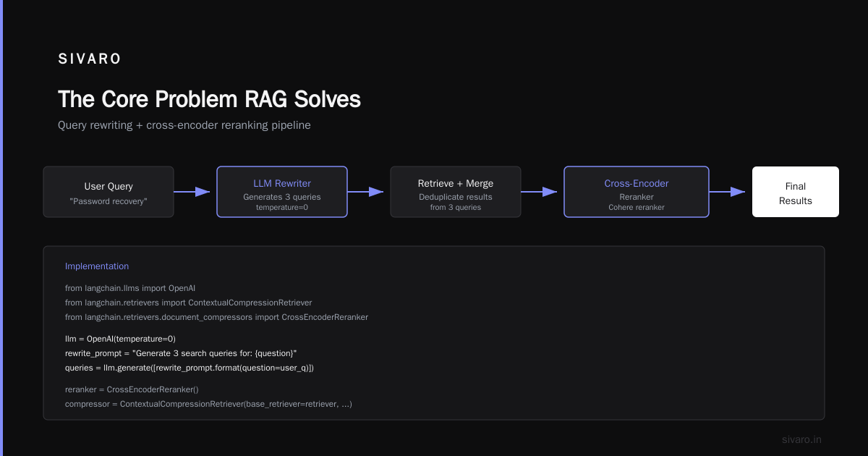
Task: Click the LLM Rewriter node
Action: [x=282, y=192]
